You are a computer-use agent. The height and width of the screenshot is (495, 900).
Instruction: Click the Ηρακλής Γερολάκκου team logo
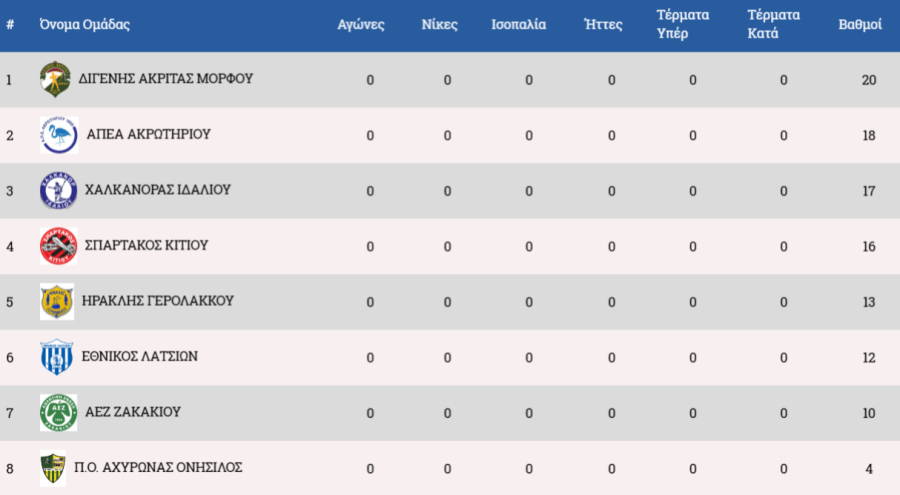click(56, 301)
